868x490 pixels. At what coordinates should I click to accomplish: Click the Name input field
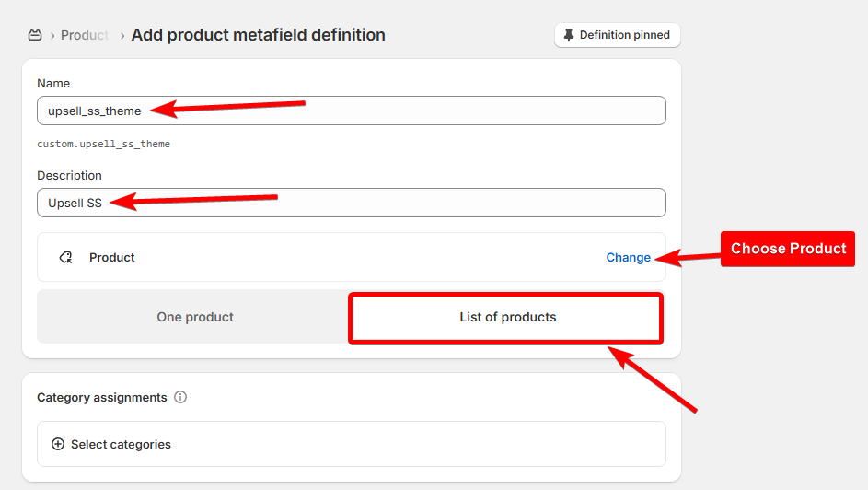352,111
